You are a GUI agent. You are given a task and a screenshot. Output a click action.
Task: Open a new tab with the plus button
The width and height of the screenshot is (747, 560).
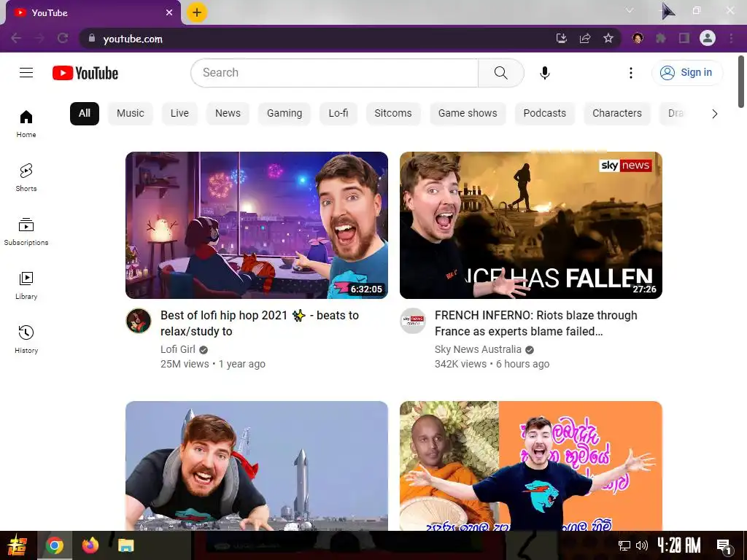pos(197,12)
